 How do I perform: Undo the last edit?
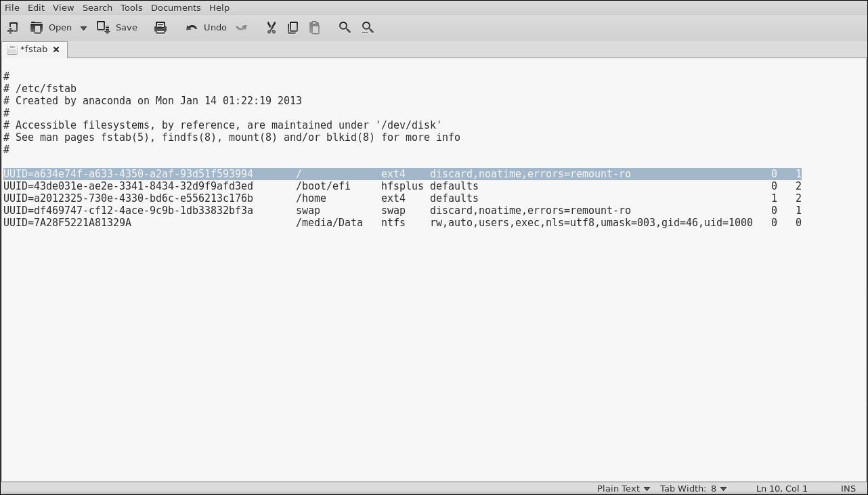click(x=205, y=27)
